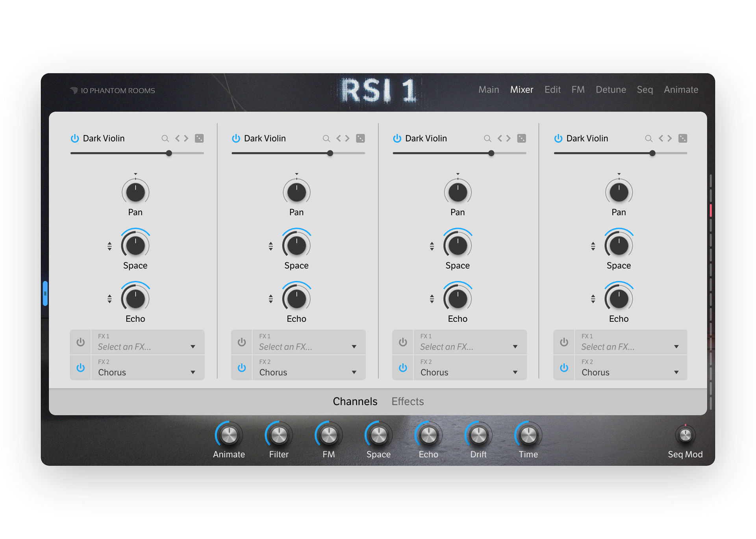Show the Channels view
The image size is (756, 539).
(x=355, y=401)
